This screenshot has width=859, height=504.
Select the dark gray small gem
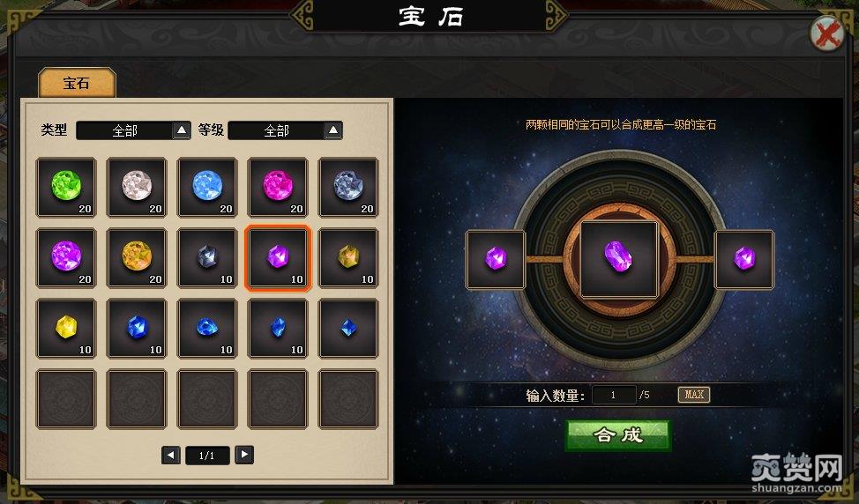[x=207, y=258]
